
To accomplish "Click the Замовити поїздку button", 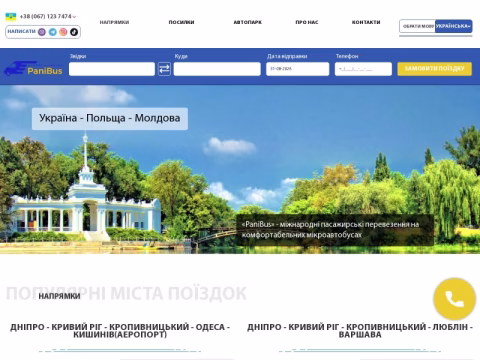I will tap(435, 69).
